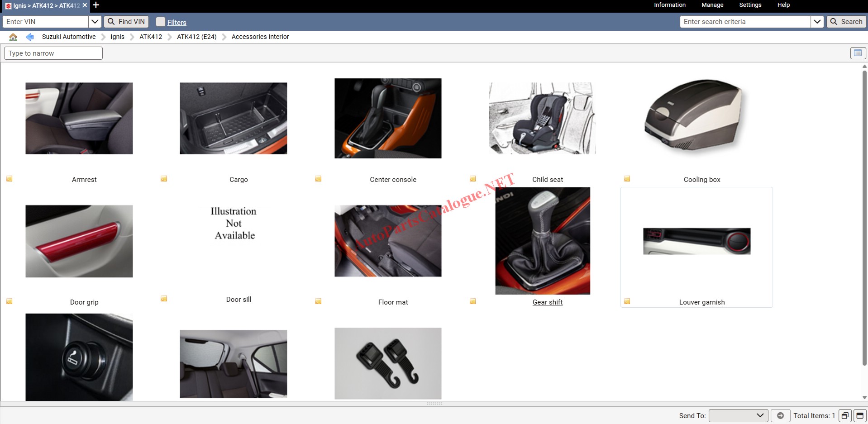Click the yellow note icon beside Armrest
This screenshot has width=868, height=424.
click(10, 179)
